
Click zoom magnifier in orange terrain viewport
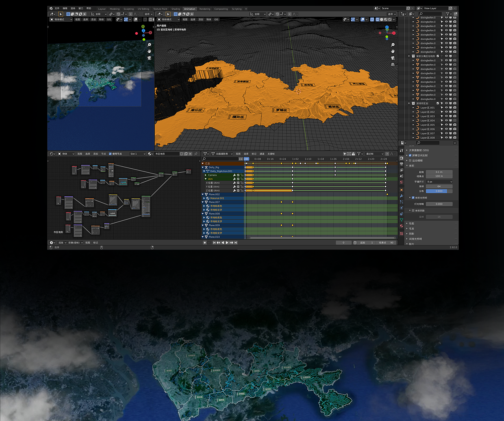coord(393,45)
